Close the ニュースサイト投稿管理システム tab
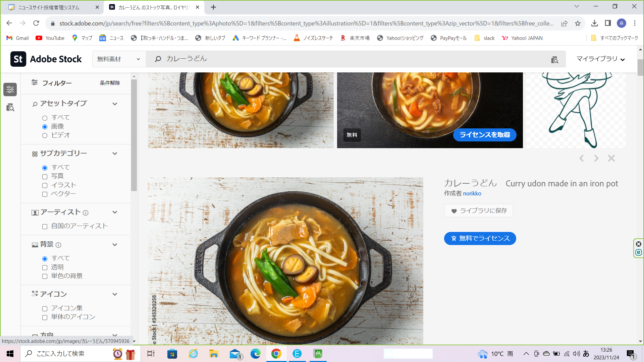This screenshot has width=644, height=362. tap(97, 7)
